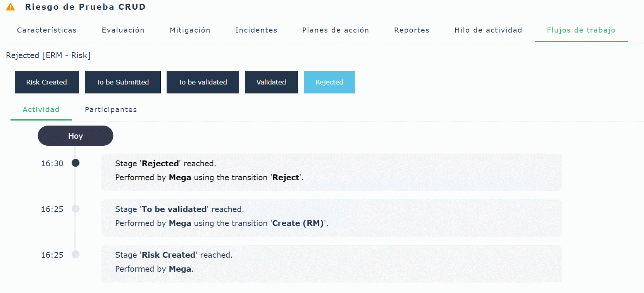Switch to the Evaluación tab
The height and width of the screenshot is (293, 644).
point(123,30)
